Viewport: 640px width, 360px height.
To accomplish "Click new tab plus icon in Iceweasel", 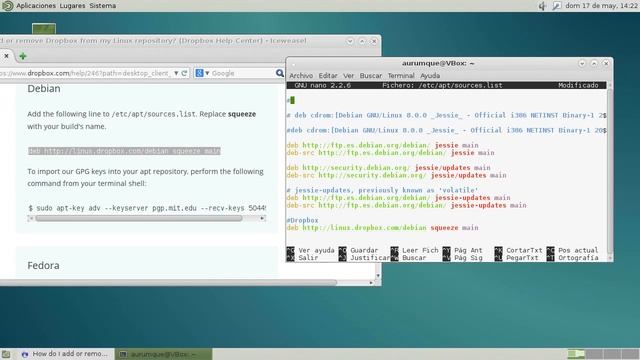I will [23, 56].
